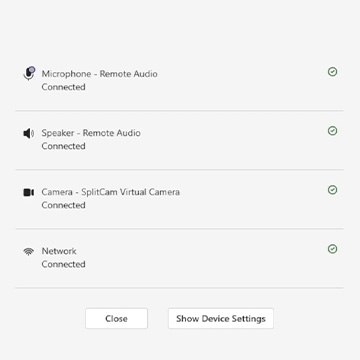Image resolution: width=360 pixels, height=360 pixels.
Task: Click the camera icon
Action: click(29, 192)
